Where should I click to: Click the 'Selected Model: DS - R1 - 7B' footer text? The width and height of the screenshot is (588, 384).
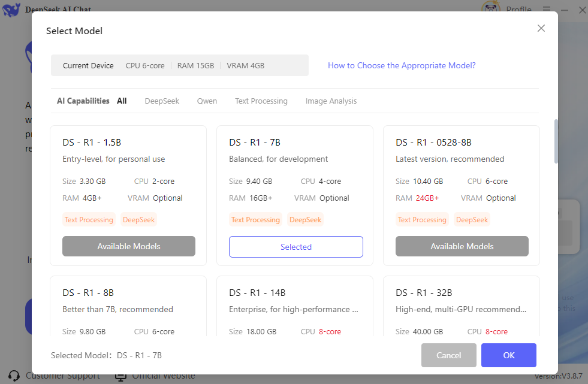pos(106,355)
